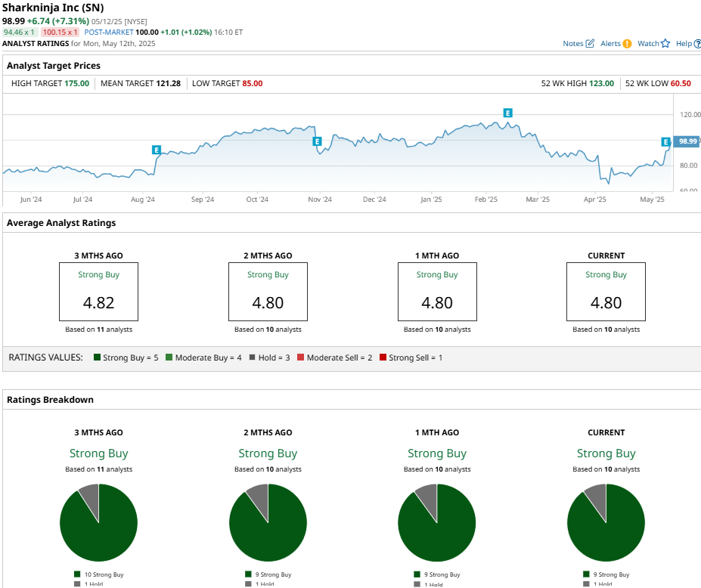
Task: Click the 1 MTH AGO 4.80 rating box
Action: [x=437, y=292]
